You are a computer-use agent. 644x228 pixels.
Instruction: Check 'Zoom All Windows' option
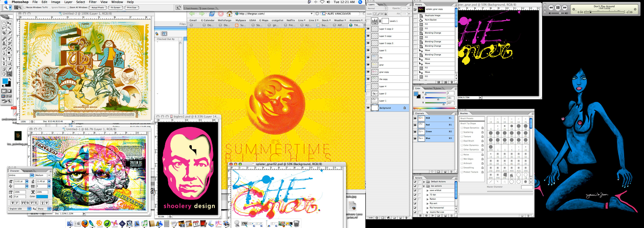[x=68, y=7]
